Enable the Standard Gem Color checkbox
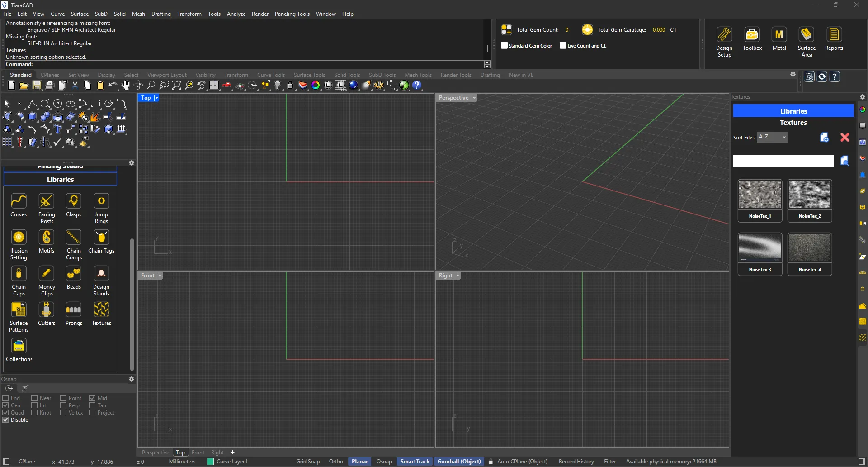Viewport: 868px width, 467px height. click(505, 45)
